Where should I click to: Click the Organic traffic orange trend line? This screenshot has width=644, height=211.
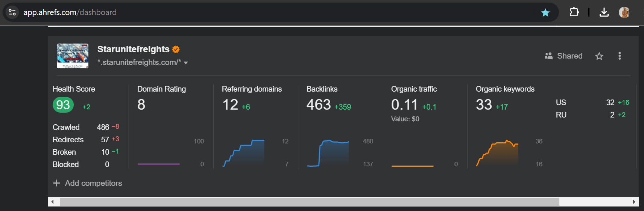[x=412, y=166]
